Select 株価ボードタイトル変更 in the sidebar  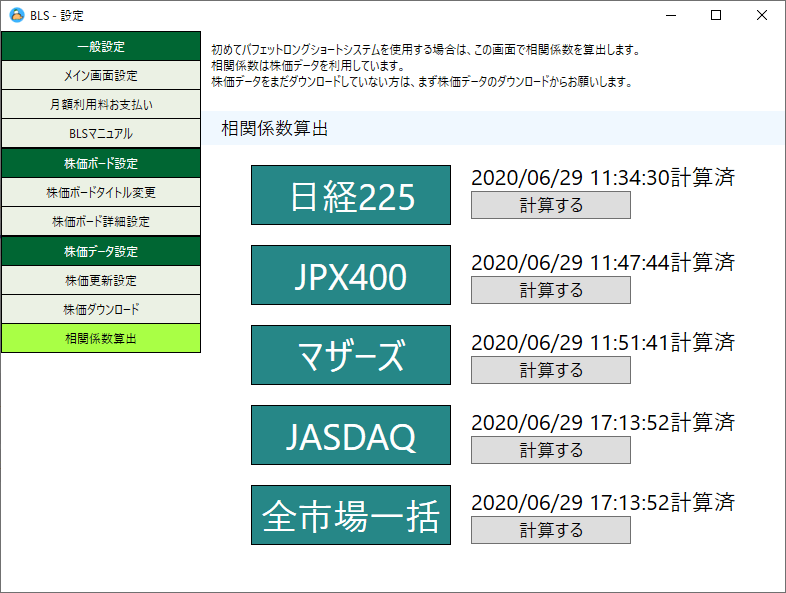101,192
